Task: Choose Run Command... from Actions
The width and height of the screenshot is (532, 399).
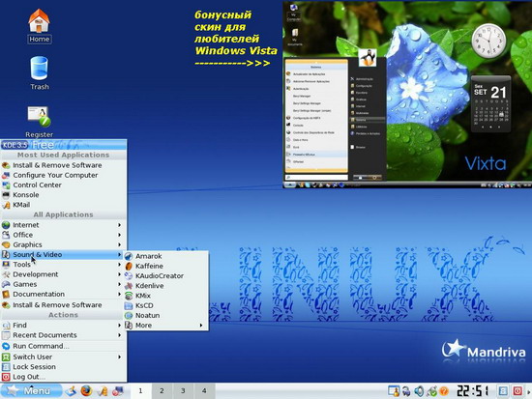Action: [64, 346]
